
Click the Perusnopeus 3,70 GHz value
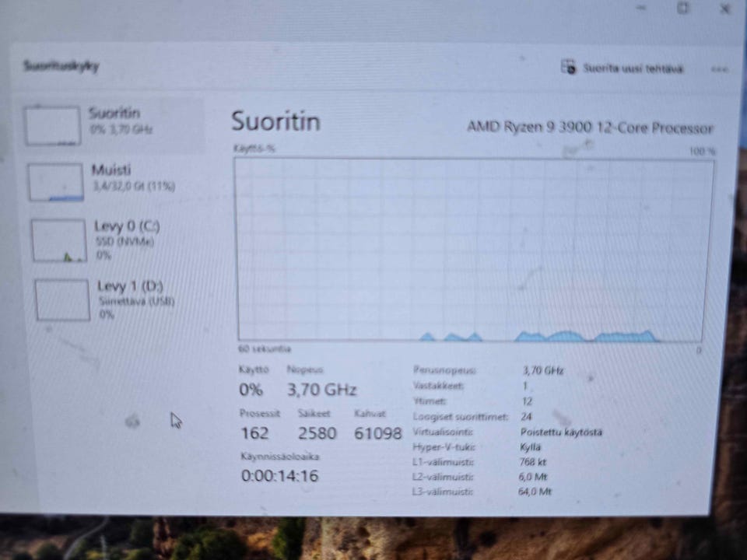coord(543,370)
